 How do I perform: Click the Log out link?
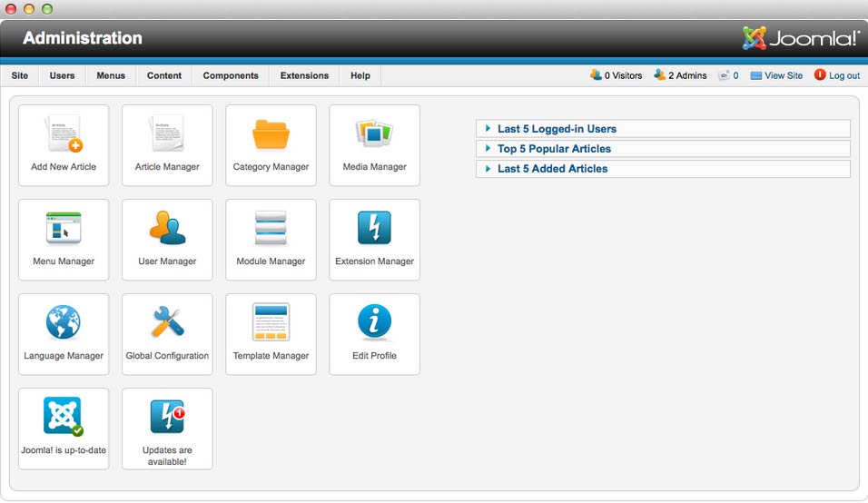click(843, 76)
